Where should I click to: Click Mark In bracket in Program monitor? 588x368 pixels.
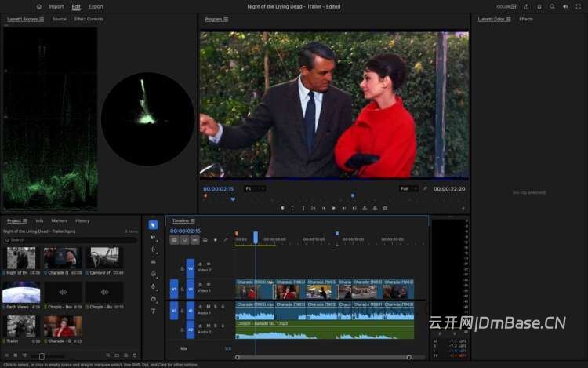tap(292, 208)
